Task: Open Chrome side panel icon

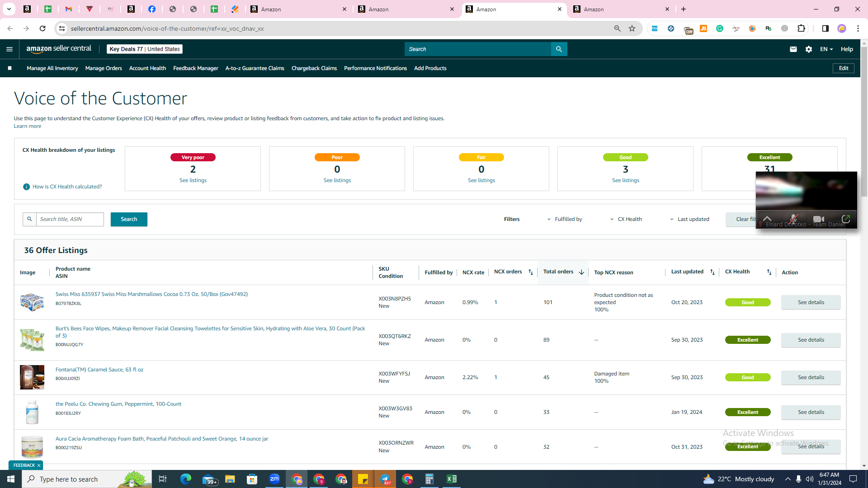Action: [x=825, y=28]
